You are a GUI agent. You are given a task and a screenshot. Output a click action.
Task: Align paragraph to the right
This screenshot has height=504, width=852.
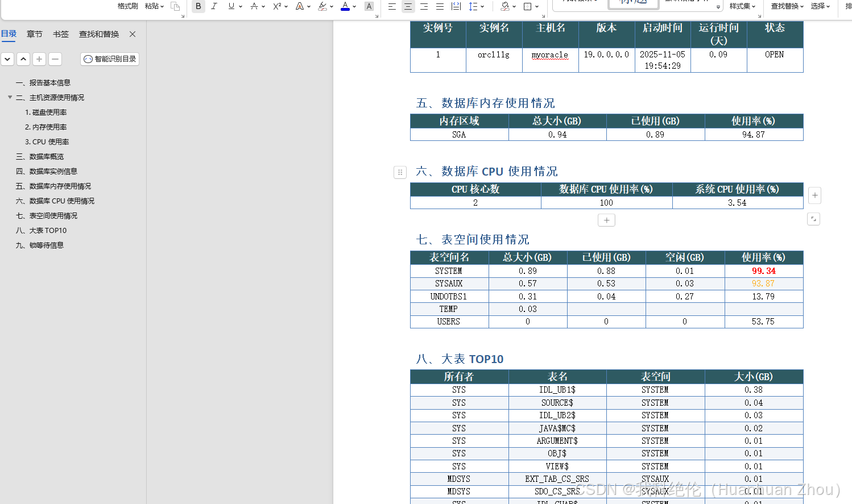click(x=424, y=6)
